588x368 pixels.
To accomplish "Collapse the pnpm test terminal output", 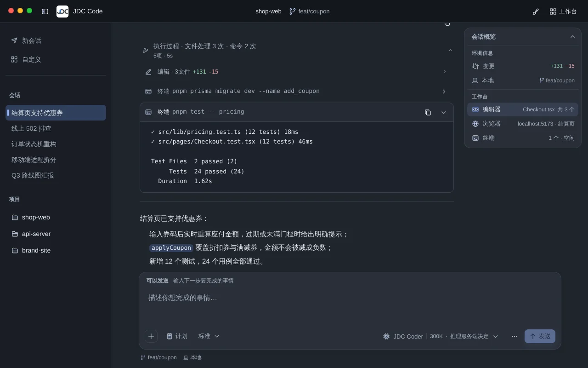I will [x=444, y=112].
